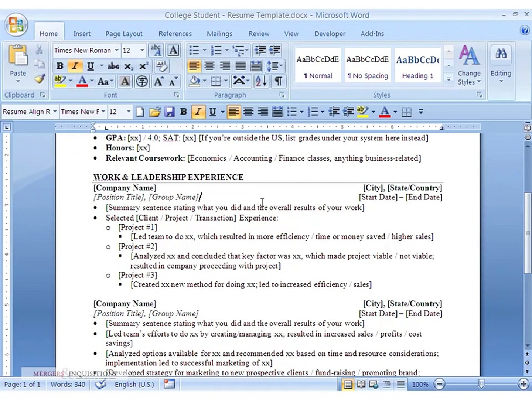Click the New document icon in toolbar
This screenshot has height=399, width=532.
click(x=140, y=112)
